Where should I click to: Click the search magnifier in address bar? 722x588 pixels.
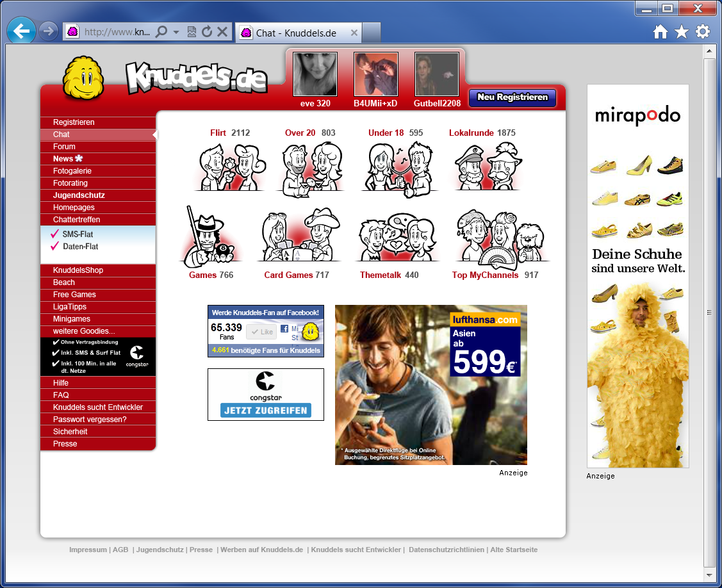click(x=161, y=32)
